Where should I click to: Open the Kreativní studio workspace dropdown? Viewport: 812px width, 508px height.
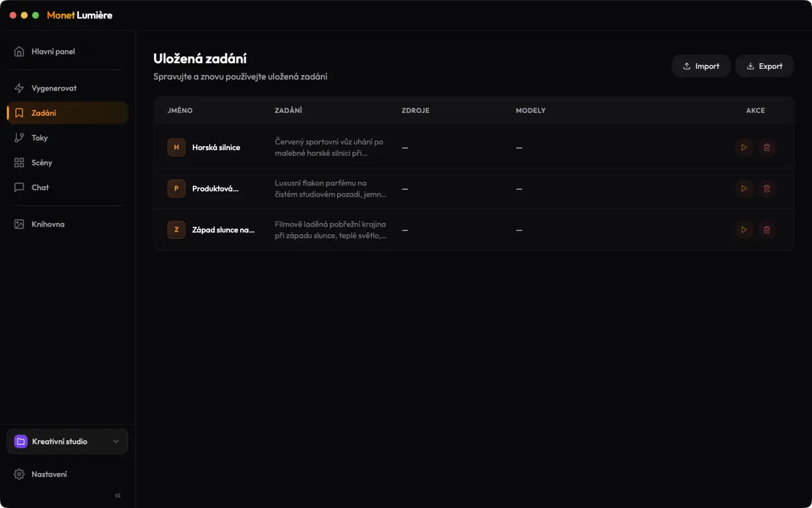[67, 441]
